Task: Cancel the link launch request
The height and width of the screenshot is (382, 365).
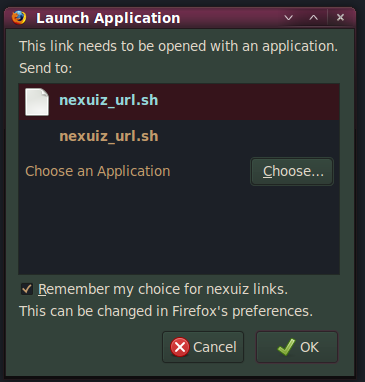Action: (x=203, y=347)
